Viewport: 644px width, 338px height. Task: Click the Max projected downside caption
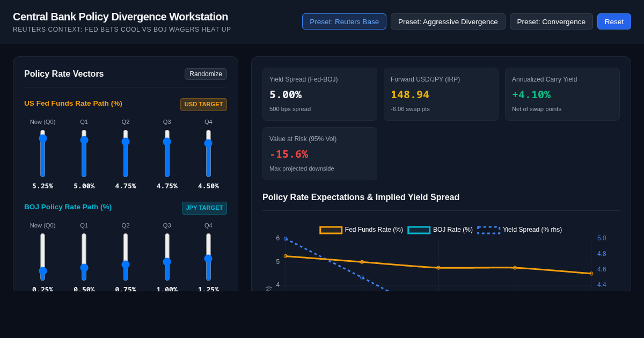302,168
